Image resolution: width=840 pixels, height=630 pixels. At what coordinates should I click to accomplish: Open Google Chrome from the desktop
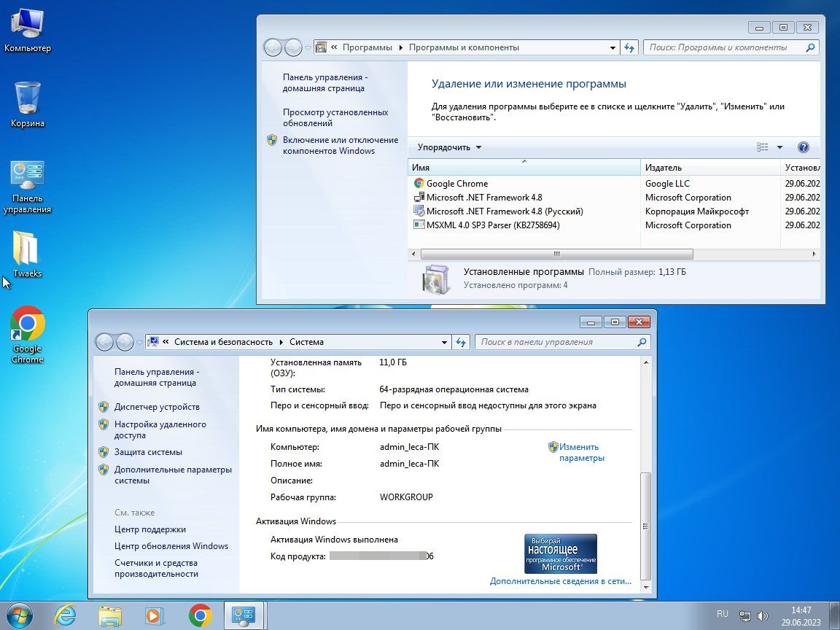pyautogui.click(x=27, y=323)
